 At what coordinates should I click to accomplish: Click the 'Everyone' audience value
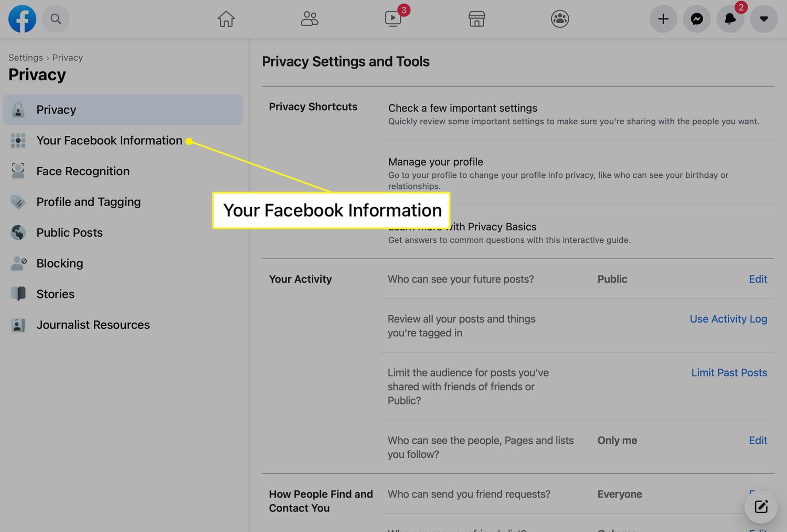(x=620, y=494)
